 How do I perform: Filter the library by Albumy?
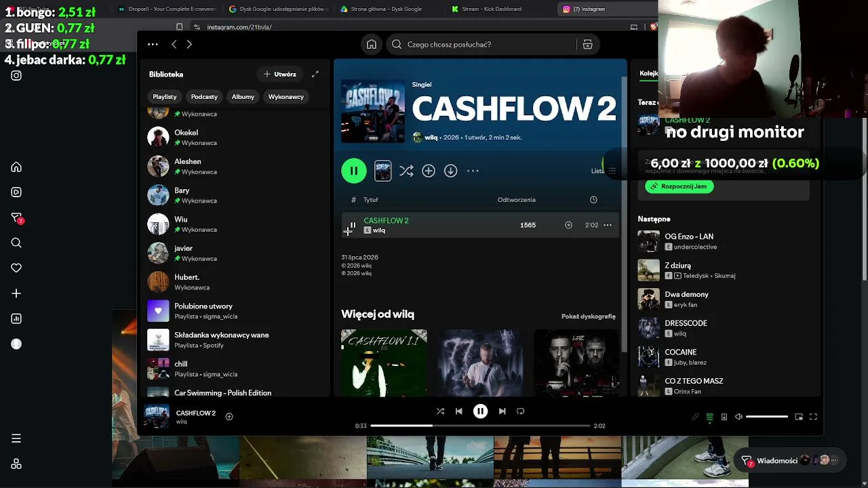[243, 97]
